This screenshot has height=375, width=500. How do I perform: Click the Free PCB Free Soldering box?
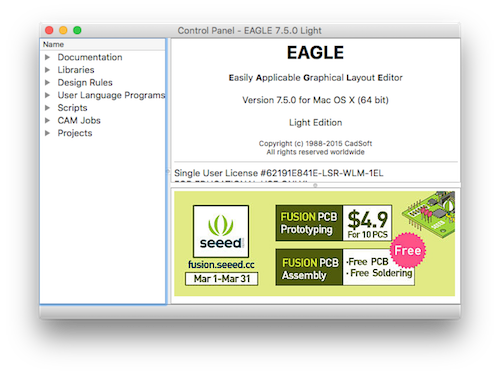pyautogui.click(x=379, y=268)
